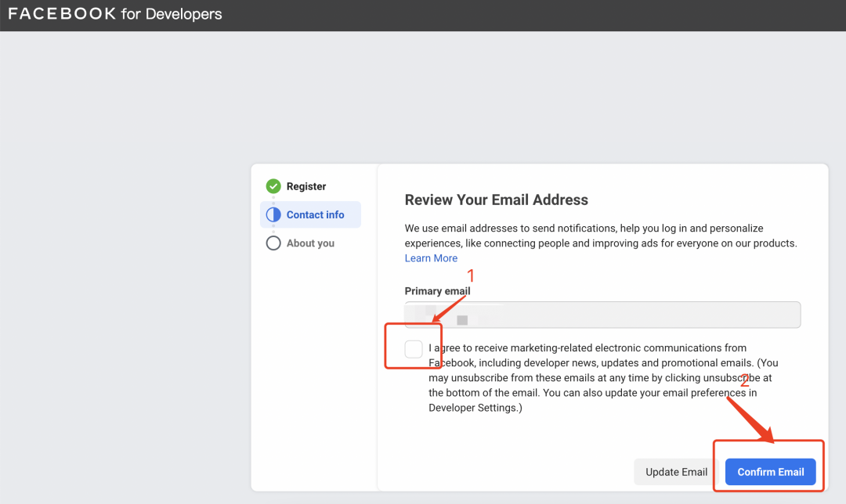Click the Confirm Email button
Screen dimensions: 846x504
(x=771, y=472)
